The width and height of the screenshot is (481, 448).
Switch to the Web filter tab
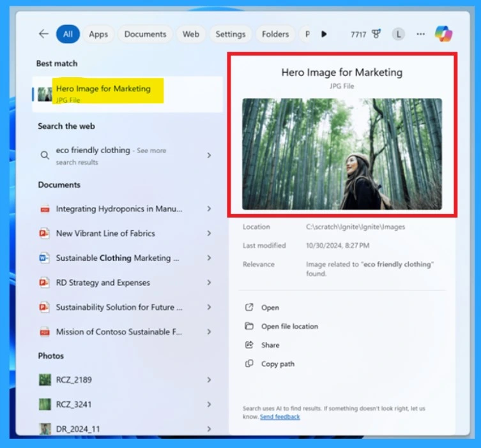pos(191,34)
